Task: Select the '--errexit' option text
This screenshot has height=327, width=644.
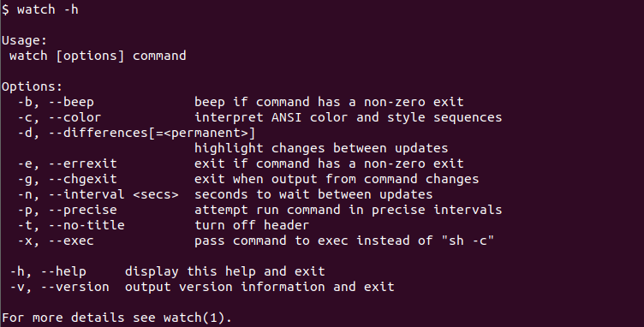Action: pos(82,163)
